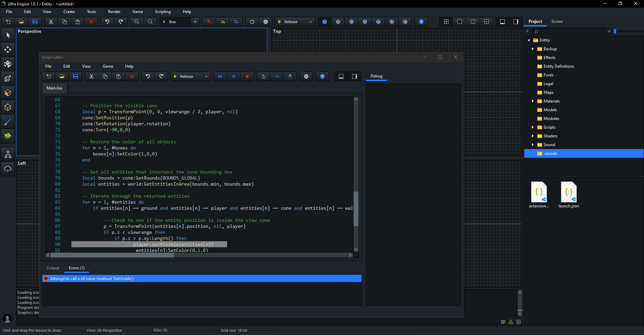Toggle the side panel in Script Editor toolbar
The width and height of the screenshot is (644, 335).
355,76
